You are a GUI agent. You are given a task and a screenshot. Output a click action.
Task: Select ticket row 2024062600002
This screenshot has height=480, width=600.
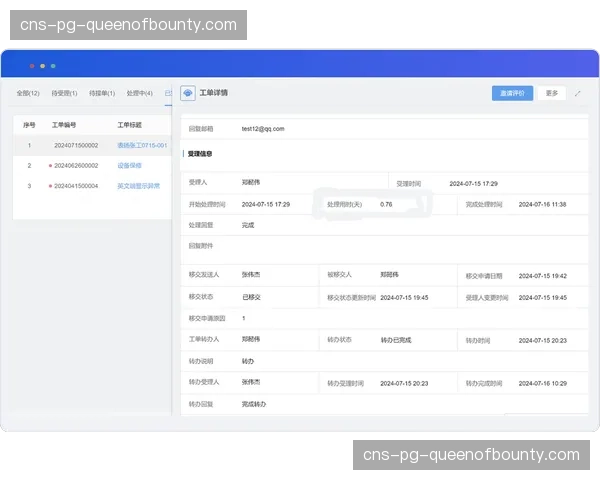click(76, 165)
